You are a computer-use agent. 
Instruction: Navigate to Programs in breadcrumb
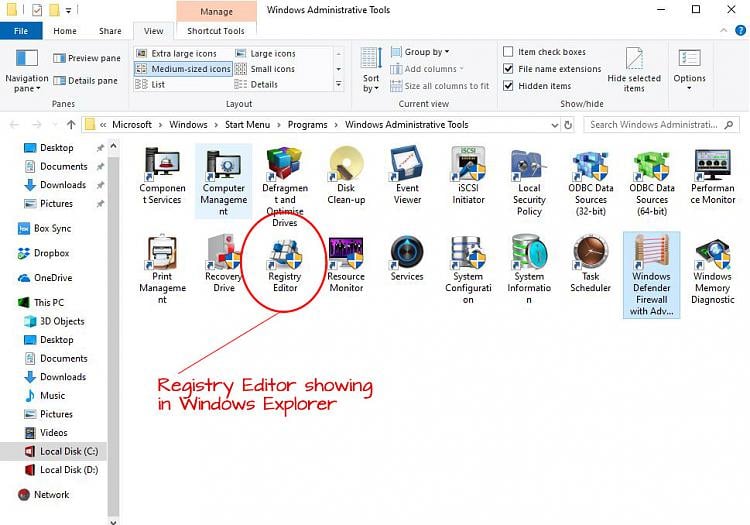point(308,125)
